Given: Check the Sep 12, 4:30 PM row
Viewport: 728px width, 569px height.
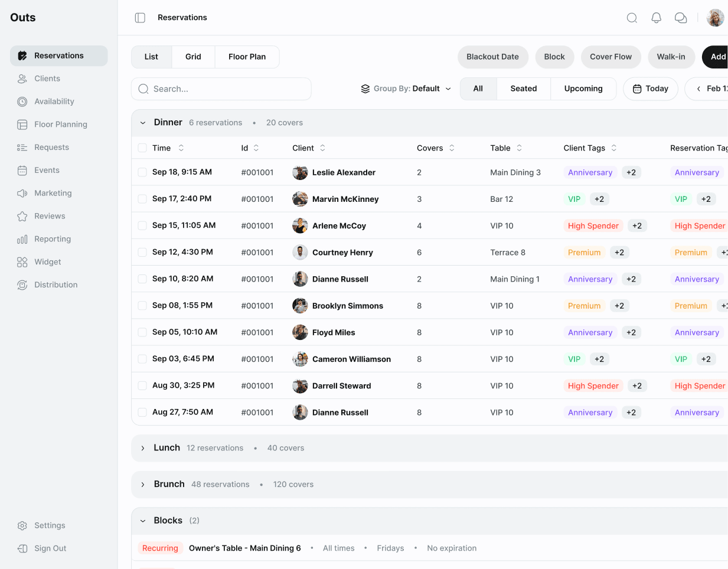Looking at the screenshot, I should [142, 252].
